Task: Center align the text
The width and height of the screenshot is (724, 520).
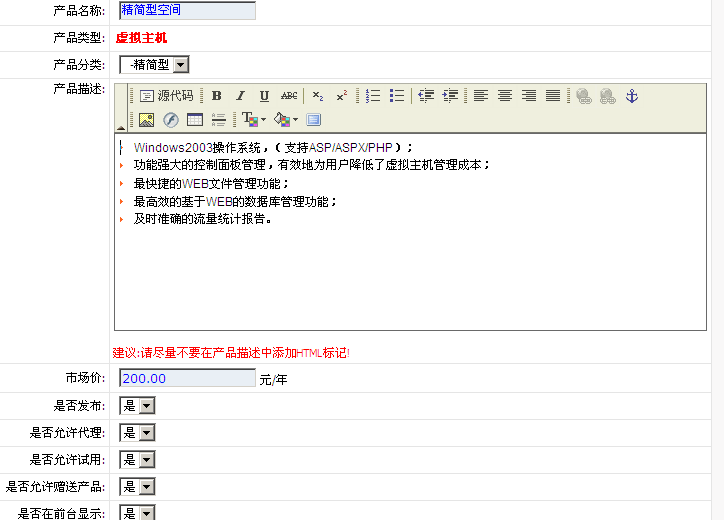Action: [x=505, y=96]
